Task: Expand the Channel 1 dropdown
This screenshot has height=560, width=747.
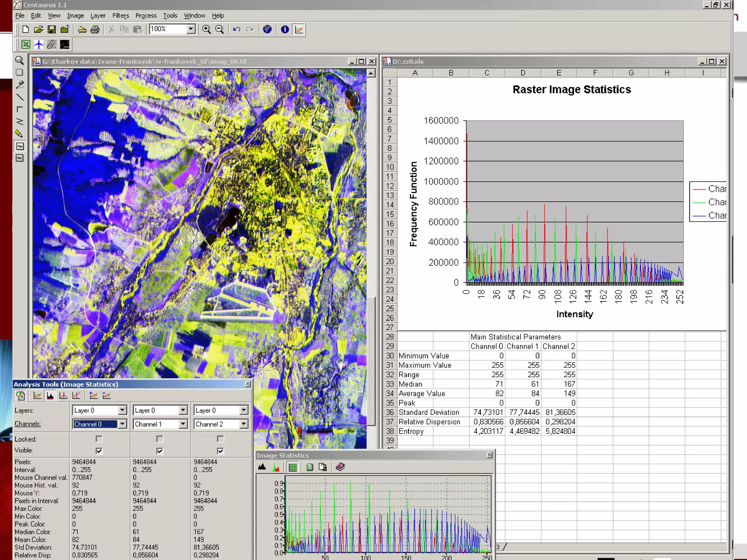Action: (x=183, y=424)
